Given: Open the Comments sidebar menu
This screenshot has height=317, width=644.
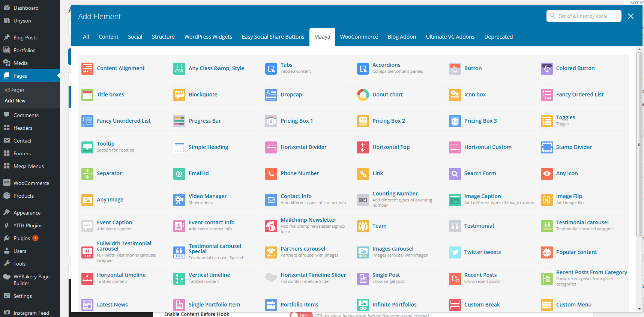Looking at the screenshot, I should (x=30, y=115).
